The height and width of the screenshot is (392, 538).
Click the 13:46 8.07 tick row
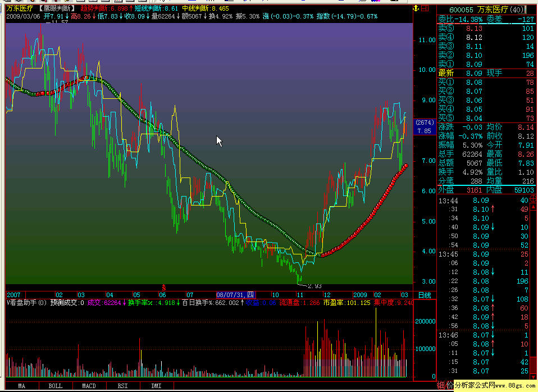click(484, 335)
